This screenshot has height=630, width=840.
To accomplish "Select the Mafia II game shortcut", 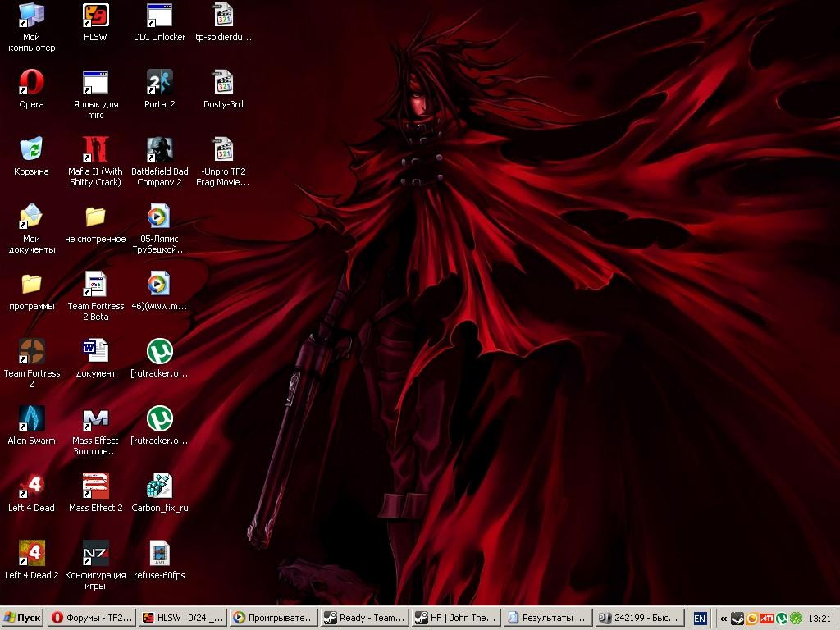I will (x=95, y=162).
